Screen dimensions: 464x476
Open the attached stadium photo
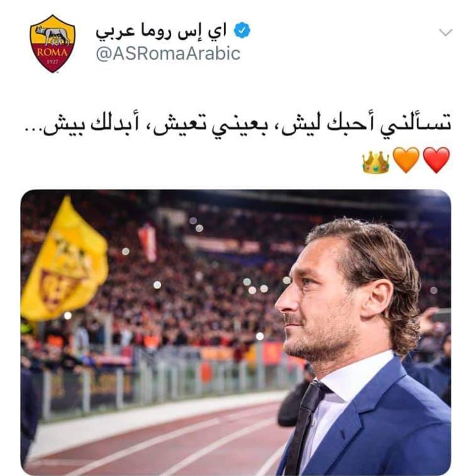point(236,332)
